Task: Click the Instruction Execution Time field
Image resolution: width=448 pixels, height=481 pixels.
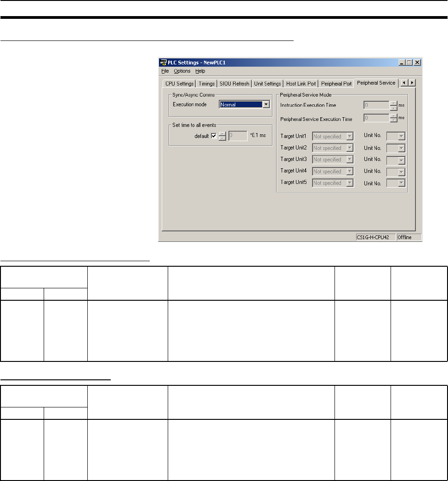Action: [376, 105]
